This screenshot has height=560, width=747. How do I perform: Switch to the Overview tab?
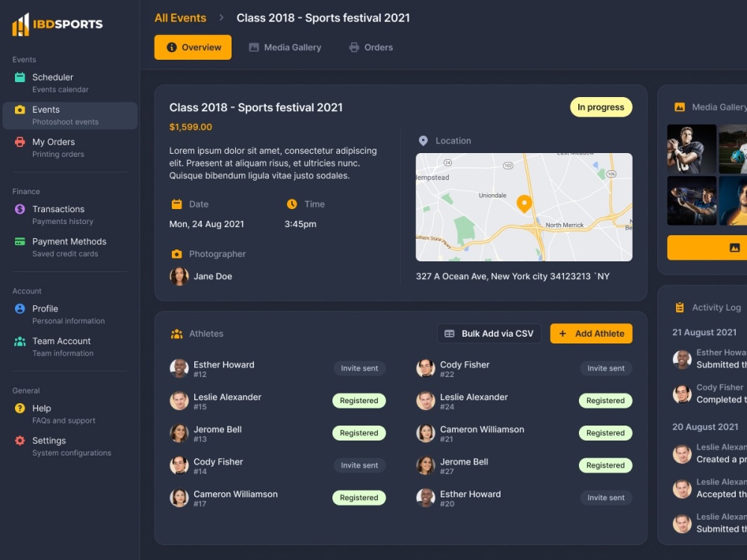tap(193, 47)
